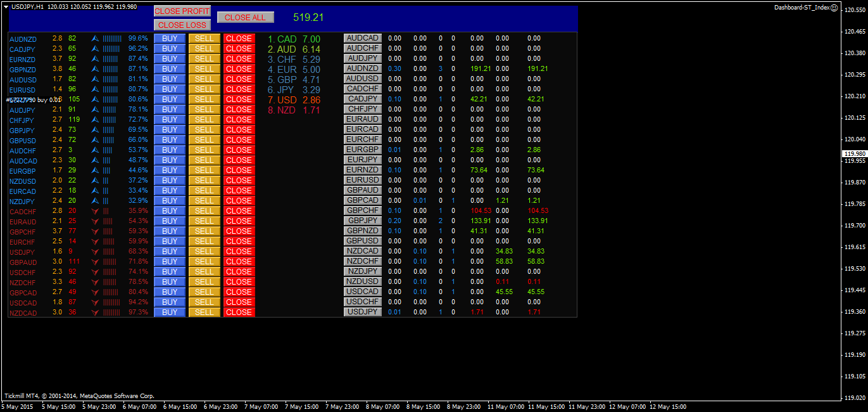Click the CADJPY pair button in right table
Image resolution: width=868 pixels, height=412 pixels.
(x=363, y=99)
